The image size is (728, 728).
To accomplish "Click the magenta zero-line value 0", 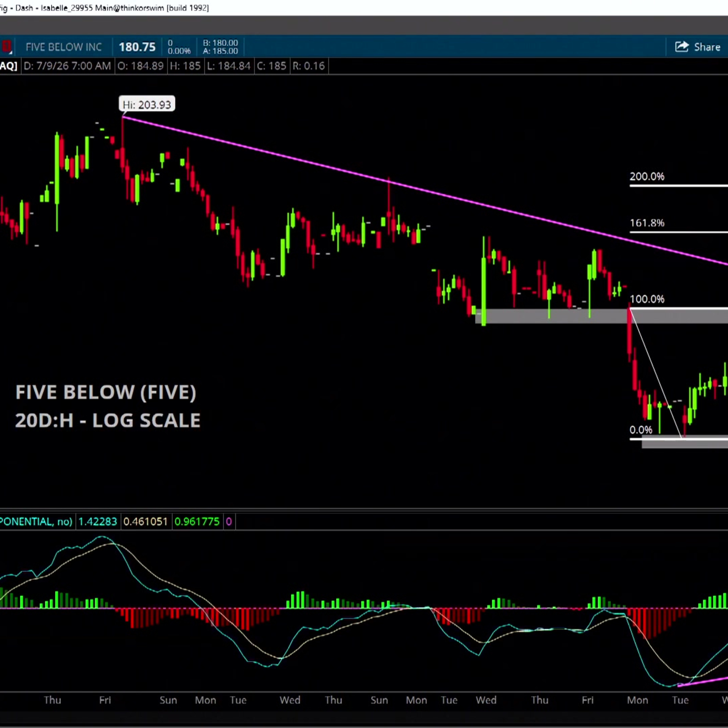I will pyautogui.click(x=229, y=521).
